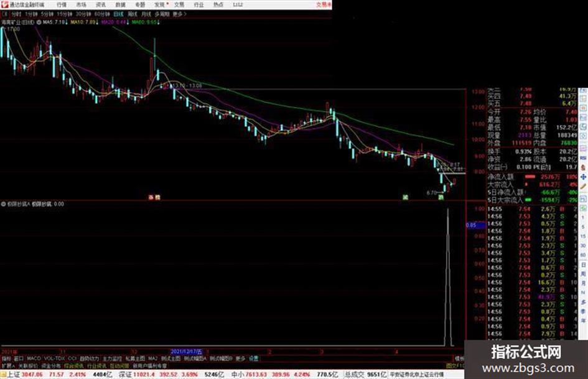Click the 5日大宗流入 -1594万 row
This screenshot has width=588, height=379.
click(533, 200)
